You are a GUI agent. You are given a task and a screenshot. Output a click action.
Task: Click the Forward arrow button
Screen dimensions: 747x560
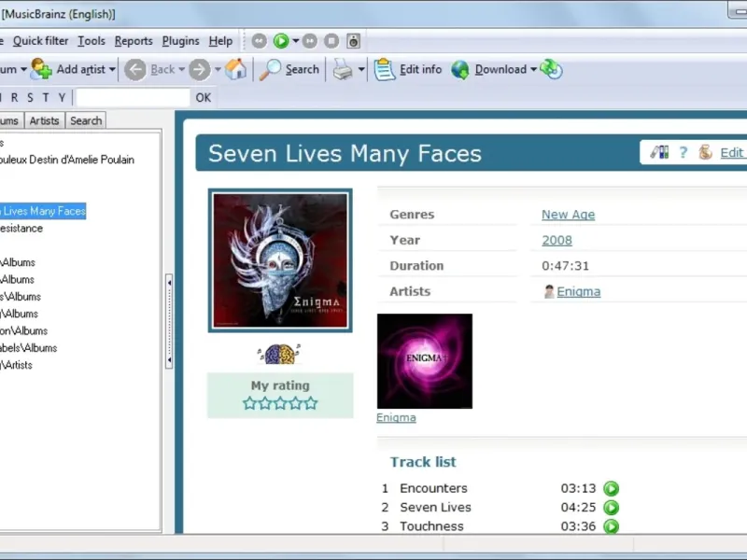[200, 69]
